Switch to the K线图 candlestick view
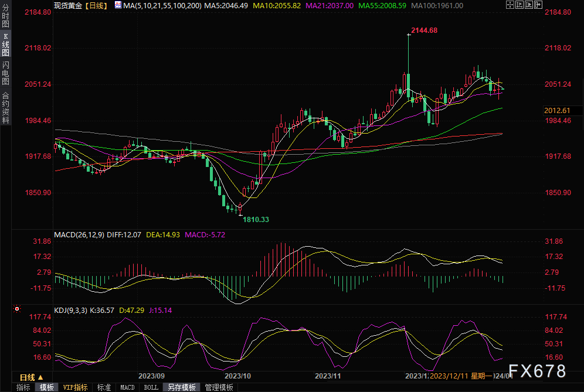 [x=6, y=46]
